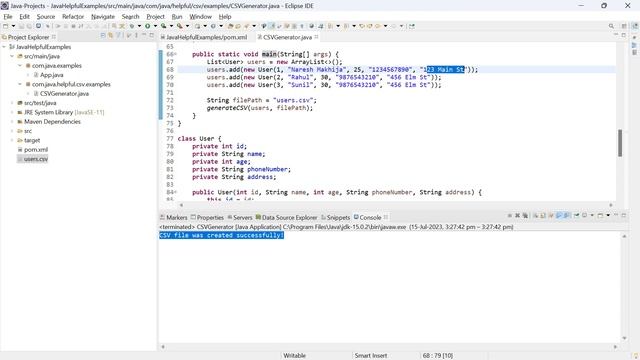This screenshot has width=640, height=360.
Task: Click Display Selected Console icon
Action: (585, 216)
